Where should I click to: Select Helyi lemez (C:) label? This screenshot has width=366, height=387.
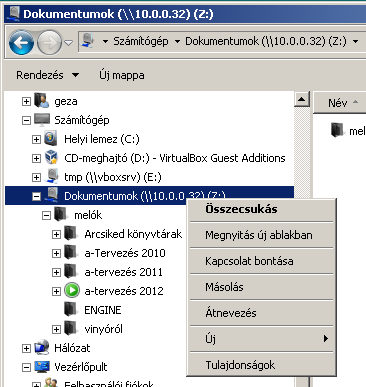[102, 139]
